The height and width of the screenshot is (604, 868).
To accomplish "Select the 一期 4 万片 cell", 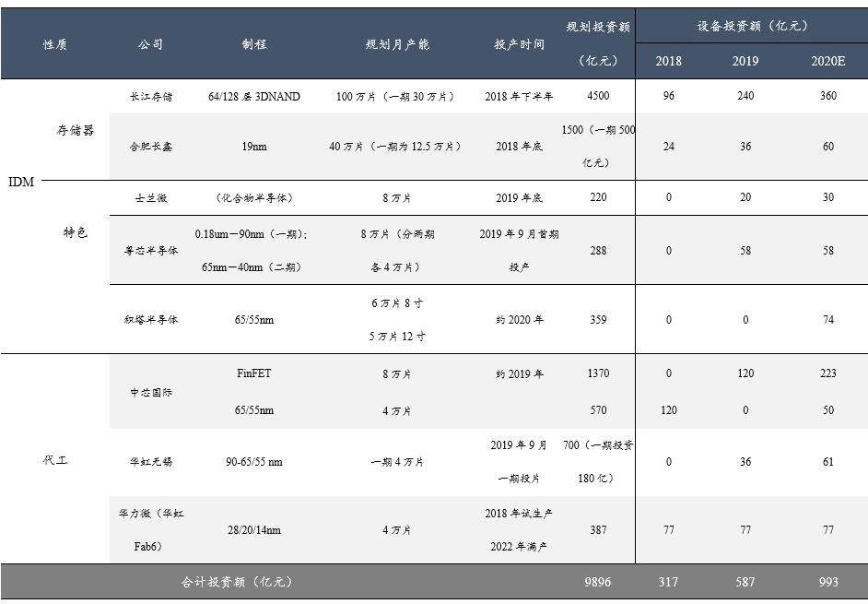I will [397, 462].
